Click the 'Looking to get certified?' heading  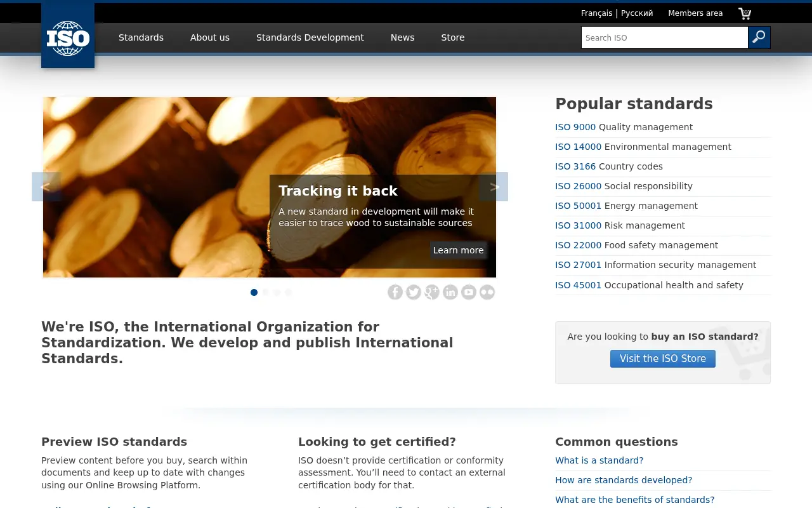tap(377, 442)
